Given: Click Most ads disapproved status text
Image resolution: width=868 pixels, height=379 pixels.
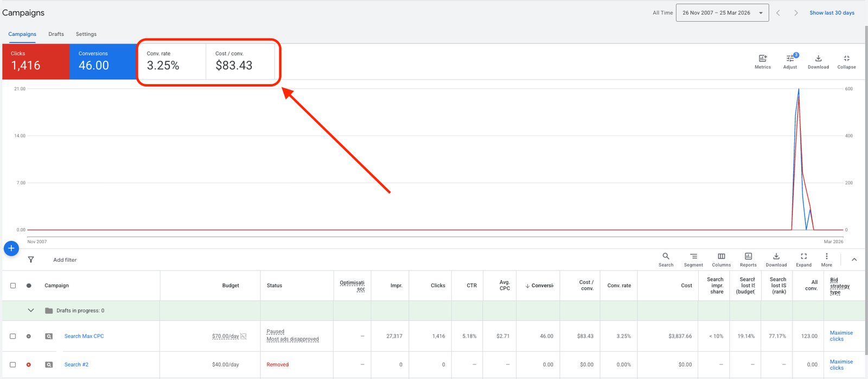Looking at the screenshot, I should point(292,339).
